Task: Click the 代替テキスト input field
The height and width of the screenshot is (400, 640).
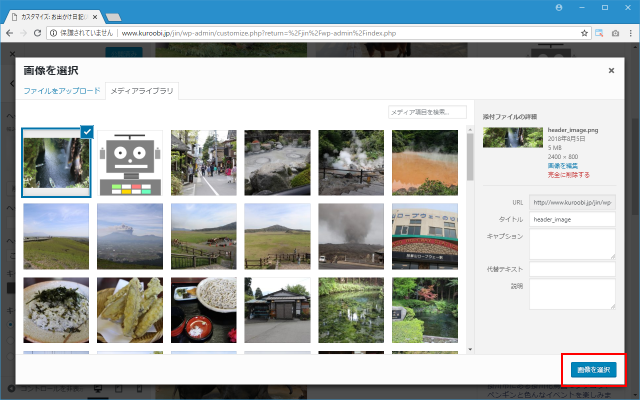Action: click(x=572, y=269)
